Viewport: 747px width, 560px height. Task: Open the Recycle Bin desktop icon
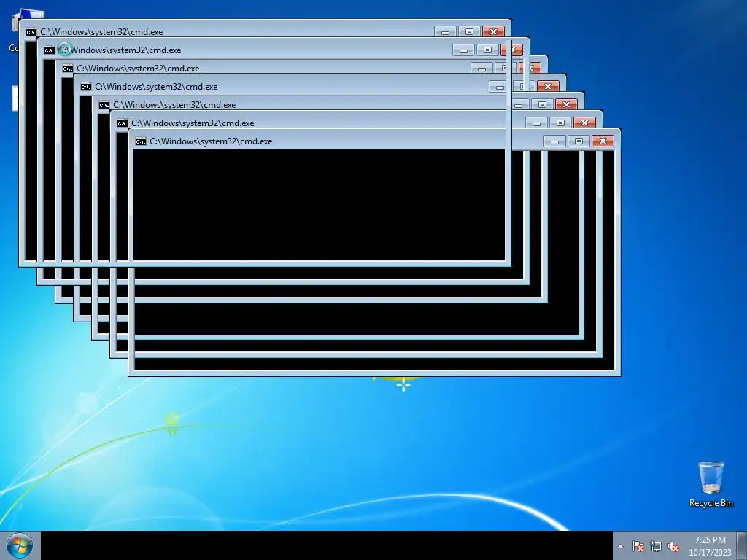click(711, 484)
